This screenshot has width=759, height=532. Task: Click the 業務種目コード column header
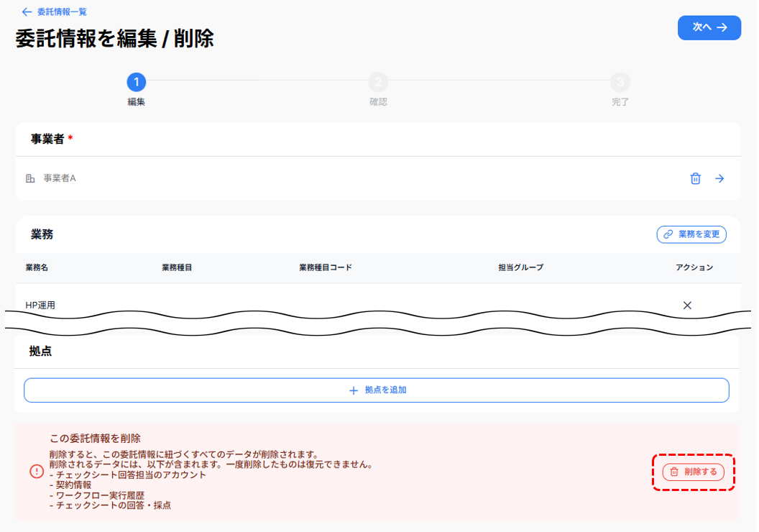coord(326,267)
